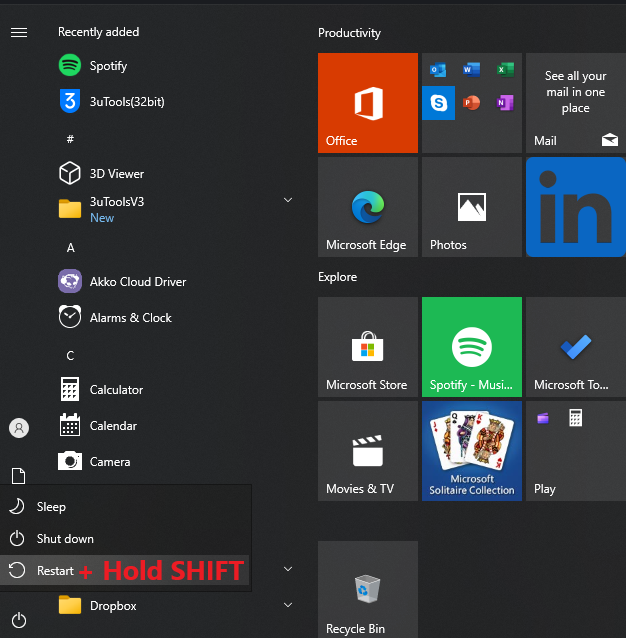Click the Power button icon
This screenshot has height=638, width=626.
tap(18, 620)
